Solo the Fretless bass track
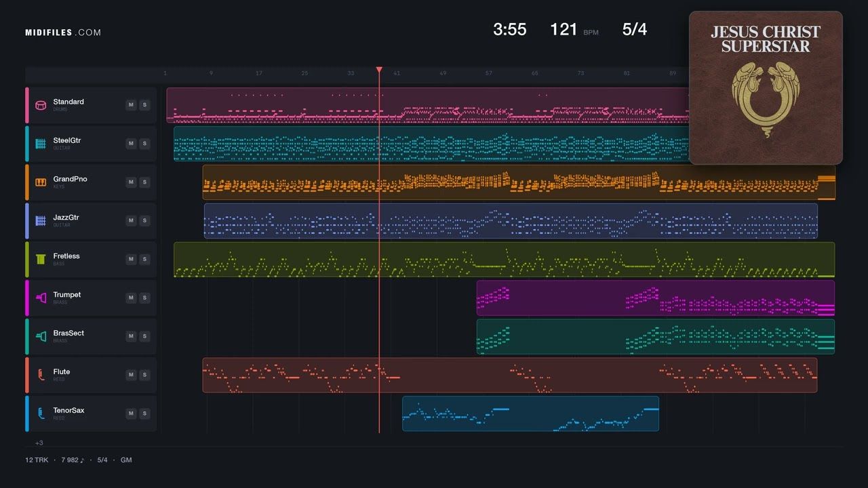 tap(144, 259)
